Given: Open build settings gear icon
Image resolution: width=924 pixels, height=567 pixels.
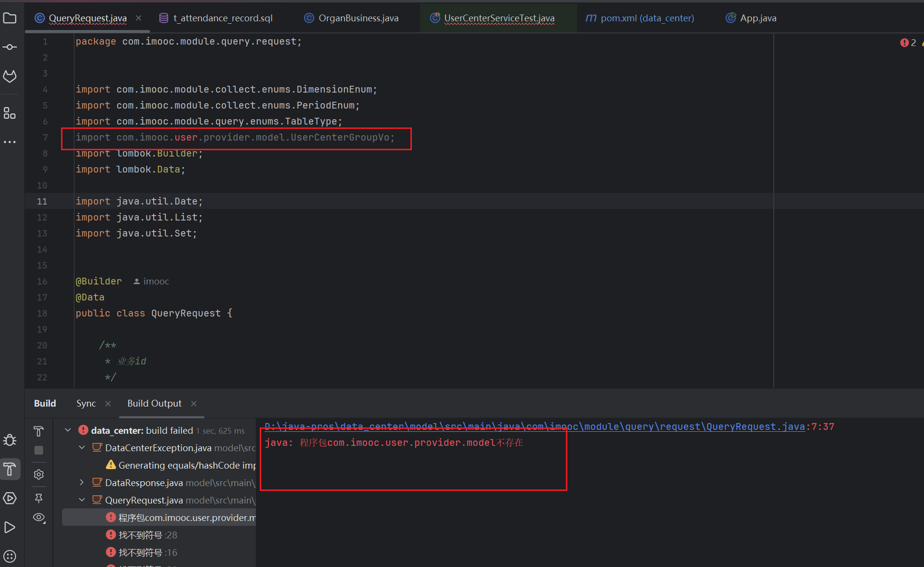Looking at the screenshot, I should click(39, 474).
